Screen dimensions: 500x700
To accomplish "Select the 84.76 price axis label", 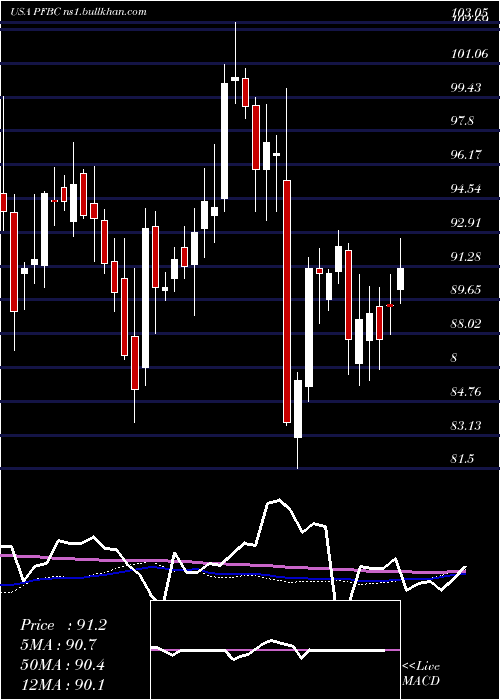I will coord(466,392).
